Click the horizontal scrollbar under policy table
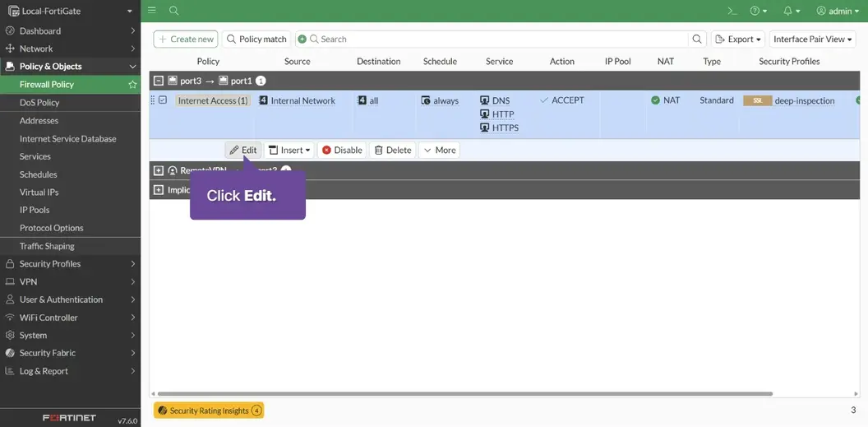 (465, 394)
